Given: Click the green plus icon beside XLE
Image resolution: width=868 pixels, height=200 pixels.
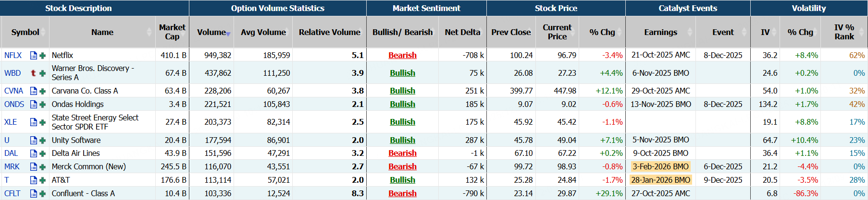Looking at the screenshot, I should tap(42, 122).
